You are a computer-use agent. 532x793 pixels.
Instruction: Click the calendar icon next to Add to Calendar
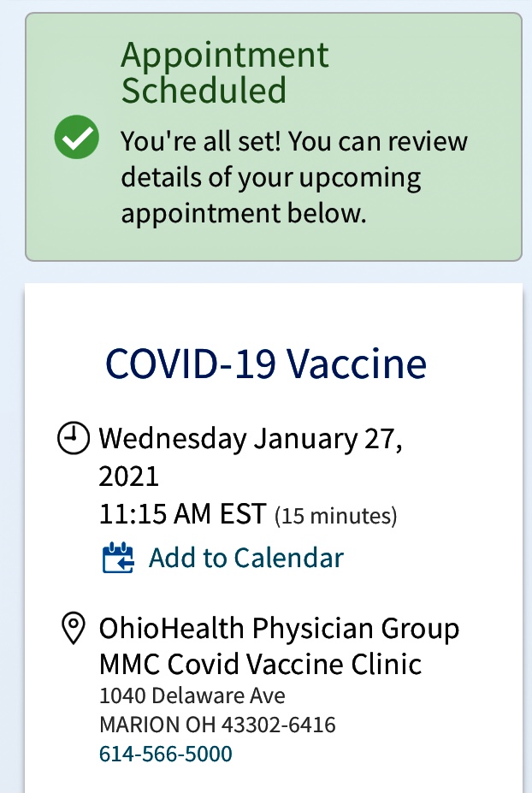(118, 558)
